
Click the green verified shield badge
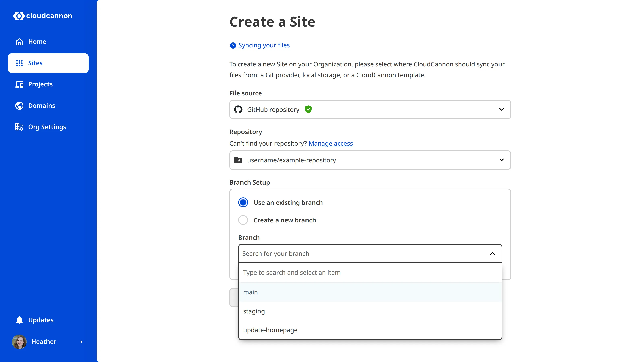point(308,109)
